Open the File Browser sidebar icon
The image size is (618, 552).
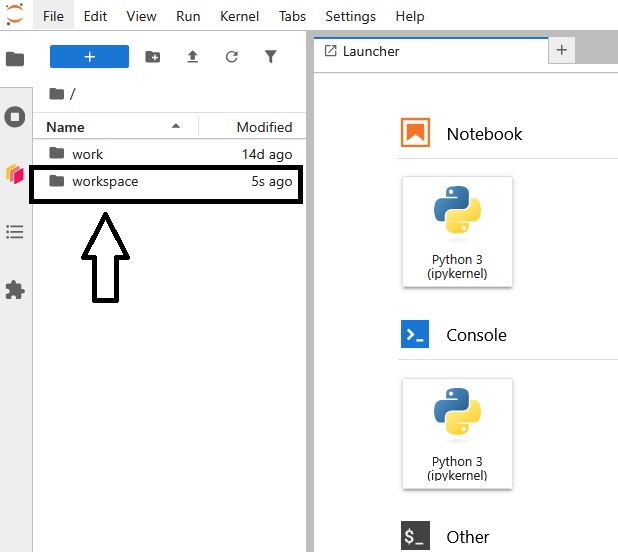tap(15, 59)
